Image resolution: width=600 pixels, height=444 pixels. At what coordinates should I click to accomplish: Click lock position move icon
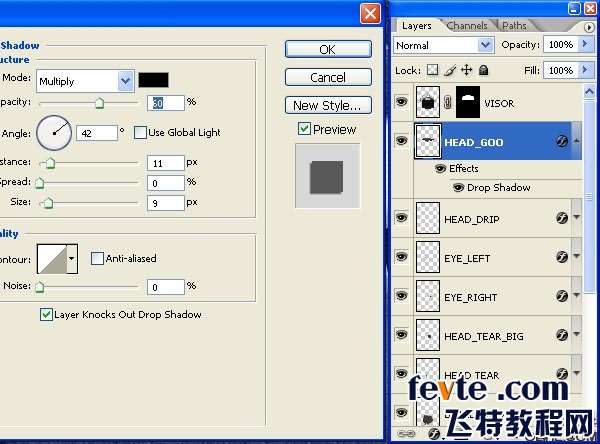pyautogui.click(x=466, y=71)
